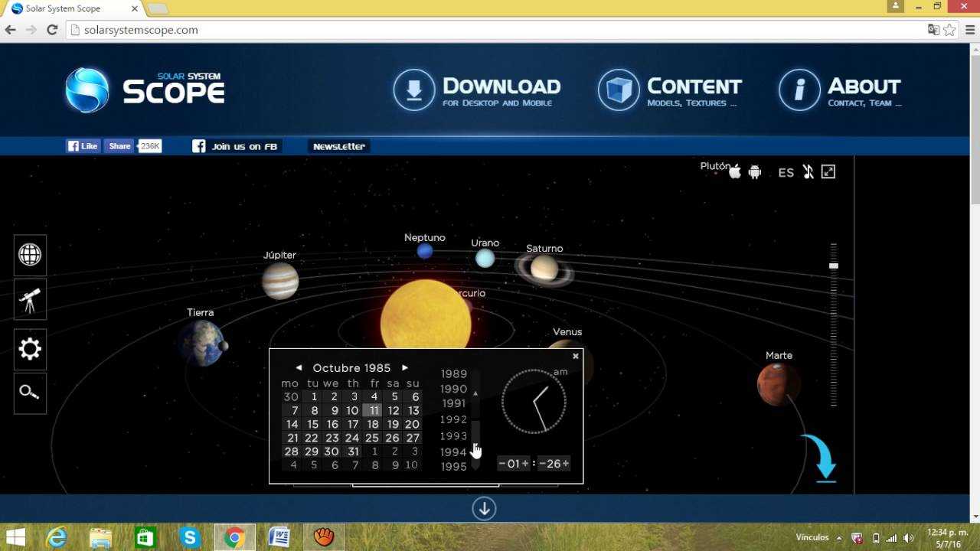Choose year 1992 from year list
The height and width of the screenshot is (551, 980).
(454, 419)
